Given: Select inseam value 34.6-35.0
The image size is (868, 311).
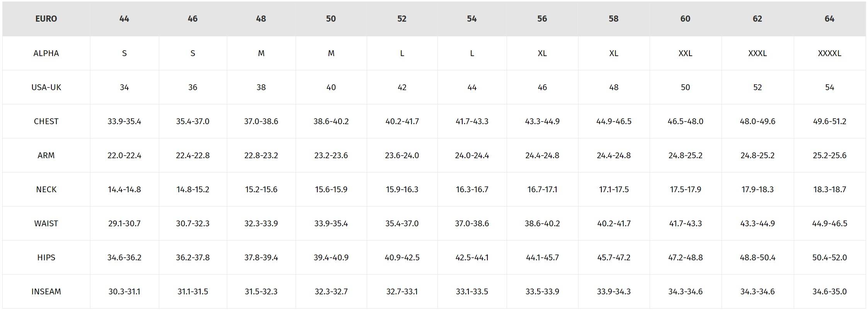Looking at the screenshot, I should click(830, 292).
